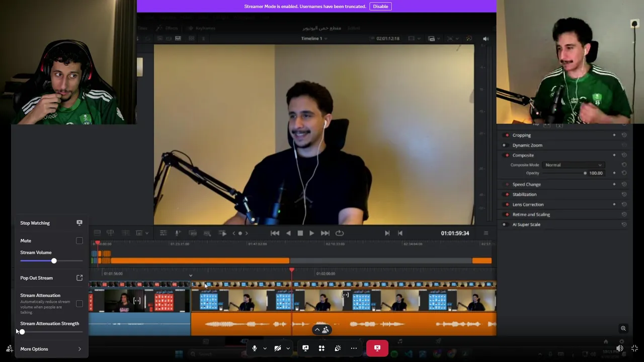
Task: Show the participants list toggle
Action: pyautogui.click(x=321, y=330)
